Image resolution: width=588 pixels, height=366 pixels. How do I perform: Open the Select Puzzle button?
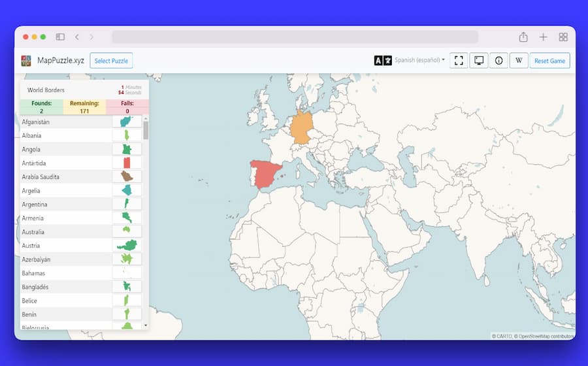[111, 61]
